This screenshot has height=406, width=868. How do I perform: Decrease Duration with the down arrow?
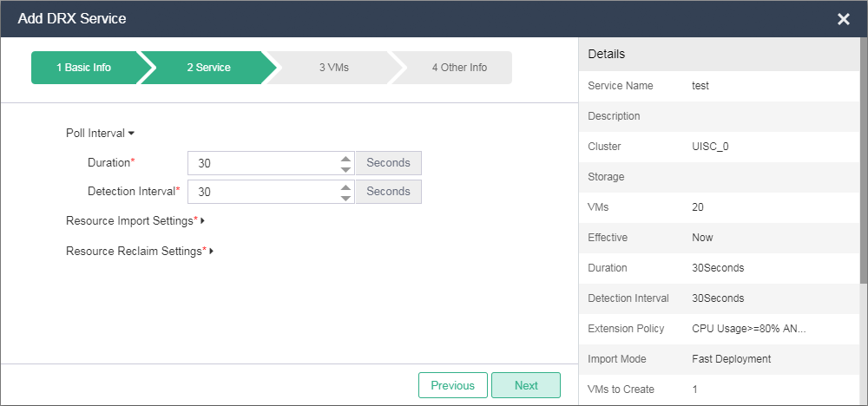[345, 169]
